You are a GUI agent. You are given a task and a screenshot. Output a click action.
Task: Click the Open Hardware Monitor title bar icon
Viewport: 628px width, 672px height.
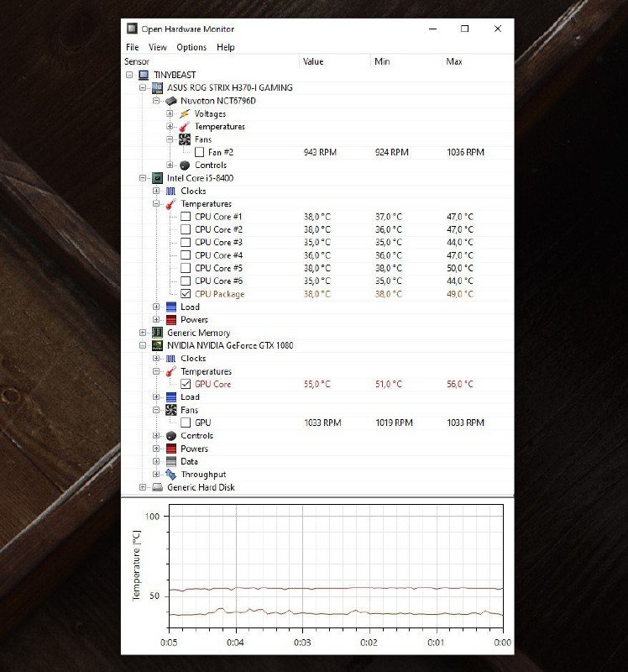point(132,29)
